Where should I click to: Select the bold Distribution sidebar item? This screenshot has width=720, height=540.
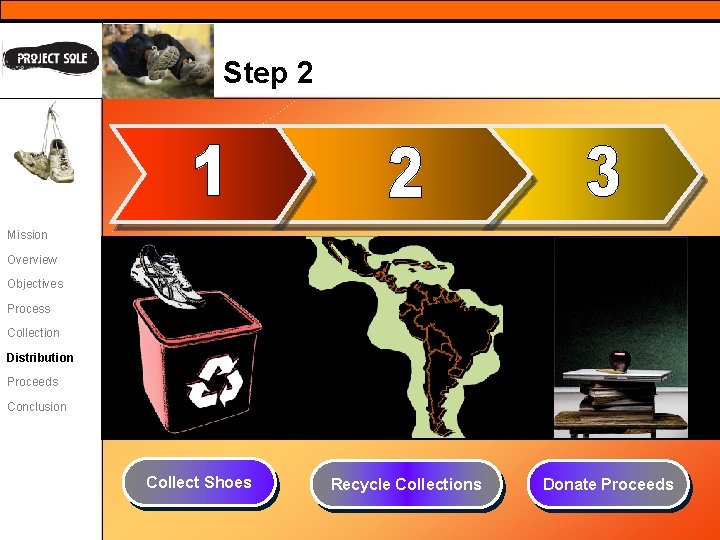[40, 357]
